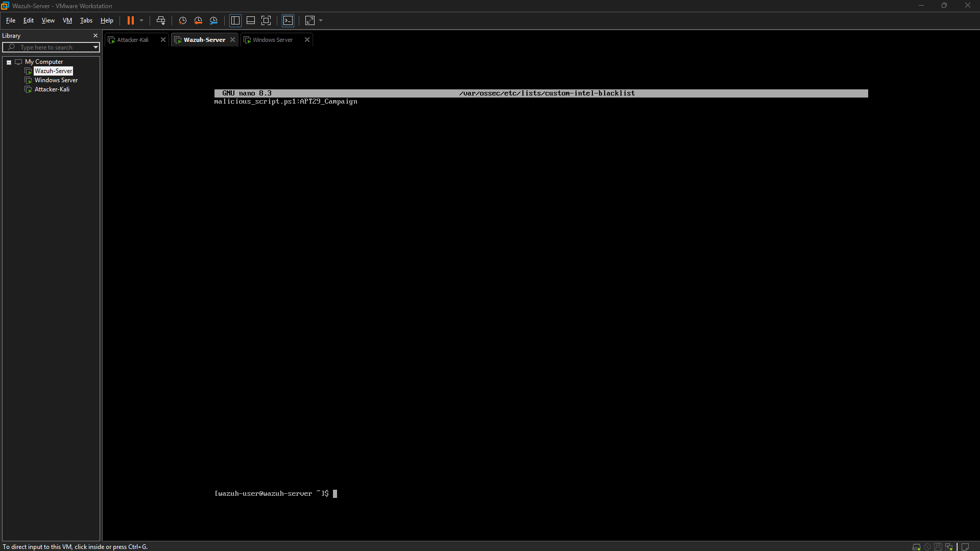Viewport: 980px width, 551px height.
Task: Open the Library search dropdown arrow
Action: coord(95,47)
